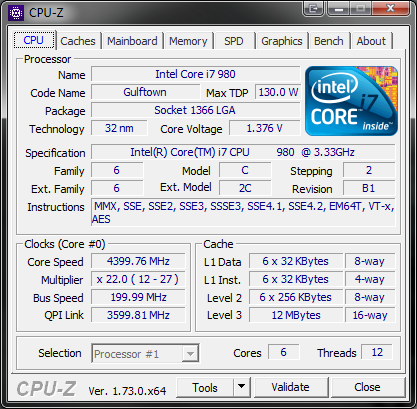The width and height of the screenshot is (417, 409).
Task: Close window using title bar X
Action: point(390,8)
